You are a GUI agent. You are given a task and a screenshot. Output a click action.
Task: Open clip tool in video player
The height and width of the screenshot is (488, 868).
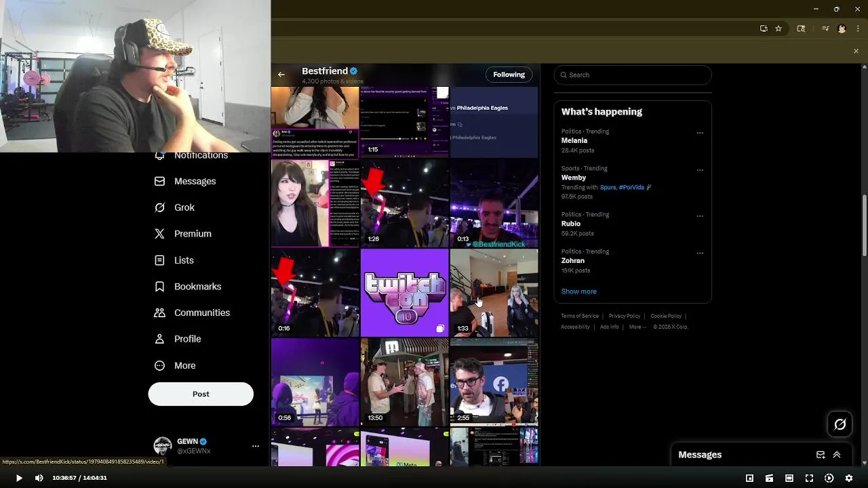769,478
